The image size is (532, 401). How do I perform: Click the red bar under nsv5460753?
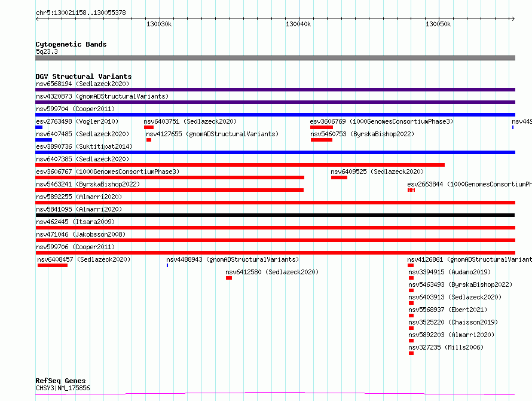tap(322, 140)
